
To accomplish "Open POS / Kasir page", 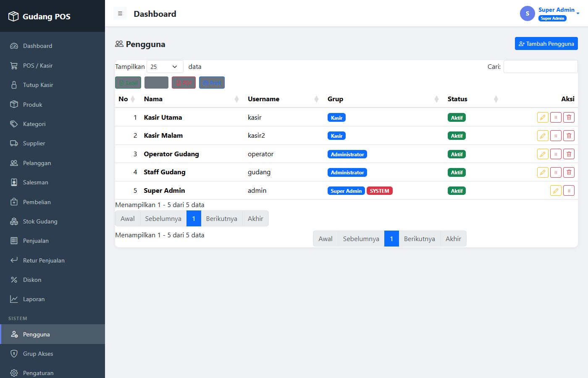I will pyautogui.click(x=52, y=66).
